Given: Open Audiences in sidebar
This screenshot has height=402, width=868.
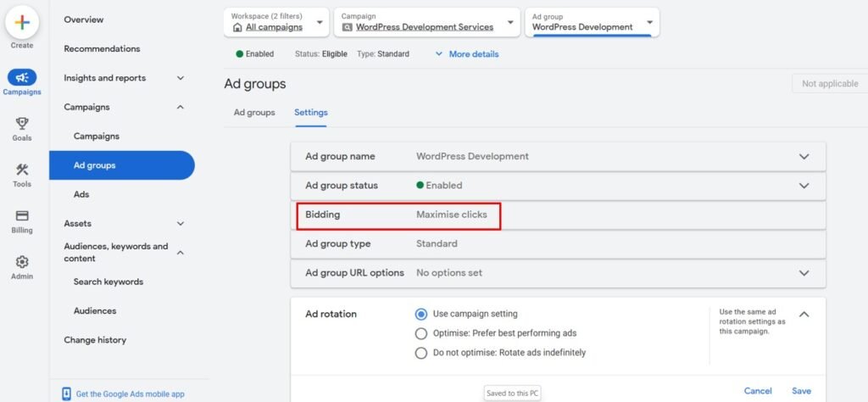Looking at the screenshot, I should pyautogui.click(x=95, y=311).
